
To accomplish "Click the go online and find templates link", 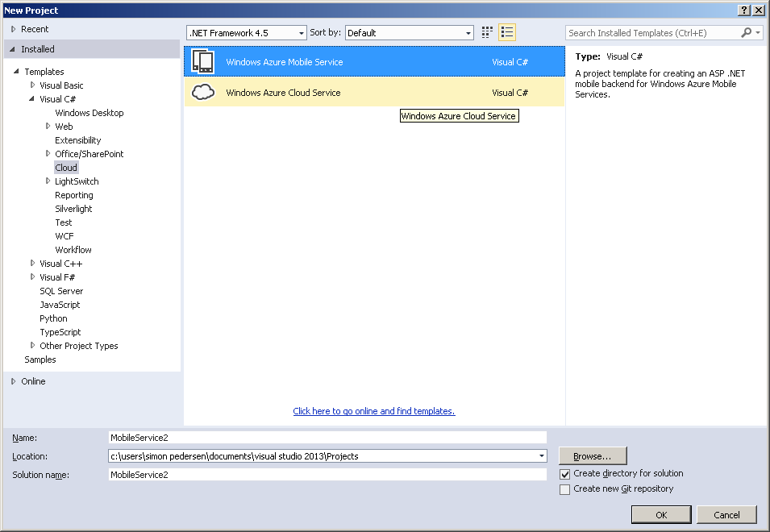I will tap(374, 411).
